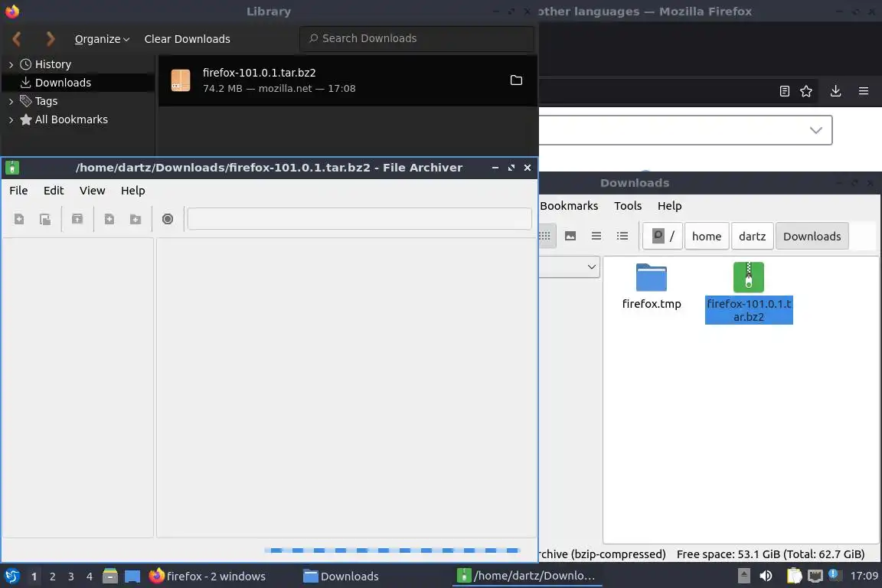Click Add folder icon in File Archiver toolbar
Screen dimensions: 882x588
pyautogui.click(x=136, y=219)
